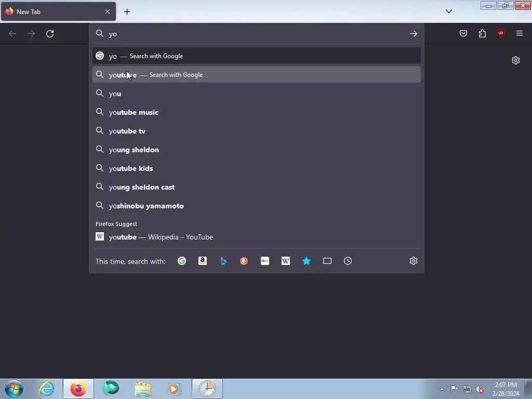This screenshot has height=399, width=532.
Task: Reload the page with the refresh icon
Action: pos(50,34)
